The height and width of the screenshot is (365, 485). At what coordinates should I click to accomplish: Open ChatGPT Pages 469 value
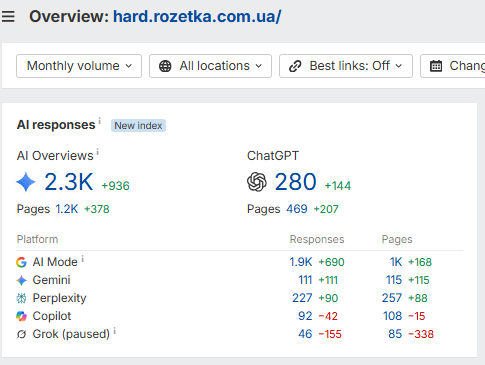[x=297, y=209]
